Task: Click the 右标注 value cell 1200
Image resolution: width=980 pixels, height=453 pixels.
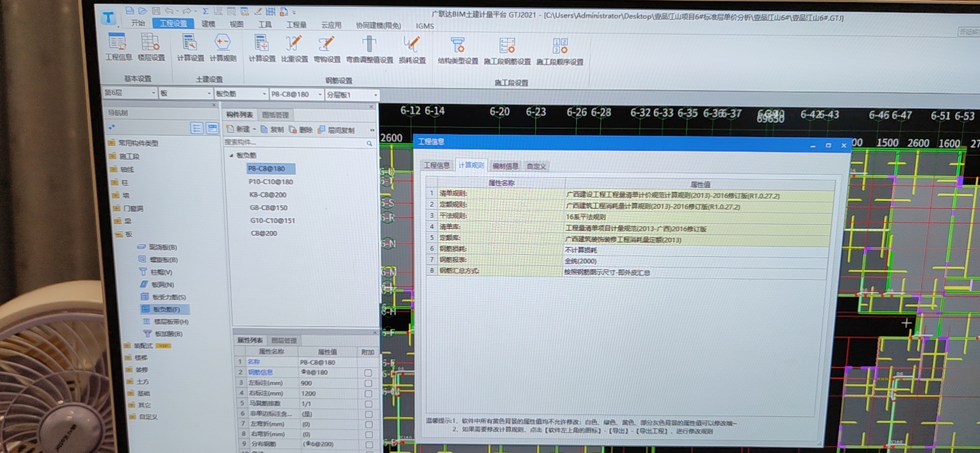Action: point(328,394)
